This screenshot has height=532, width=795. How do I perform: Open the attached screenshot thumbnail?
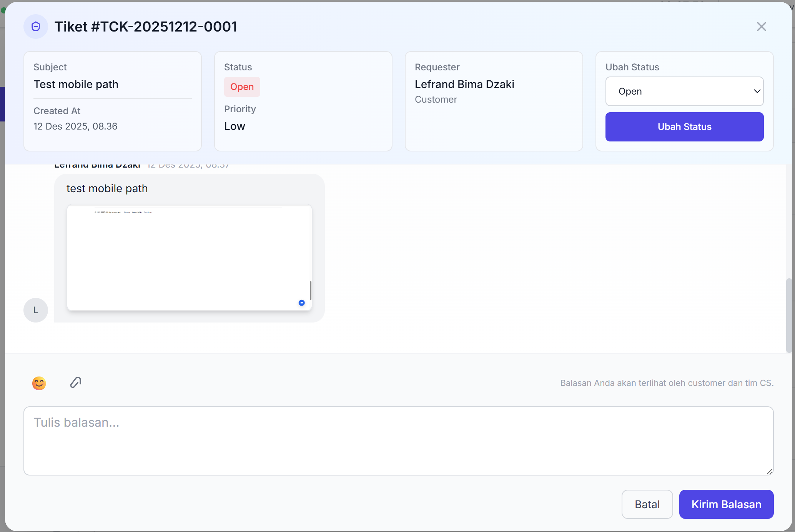pyautogui.click(x=189, y=258)
